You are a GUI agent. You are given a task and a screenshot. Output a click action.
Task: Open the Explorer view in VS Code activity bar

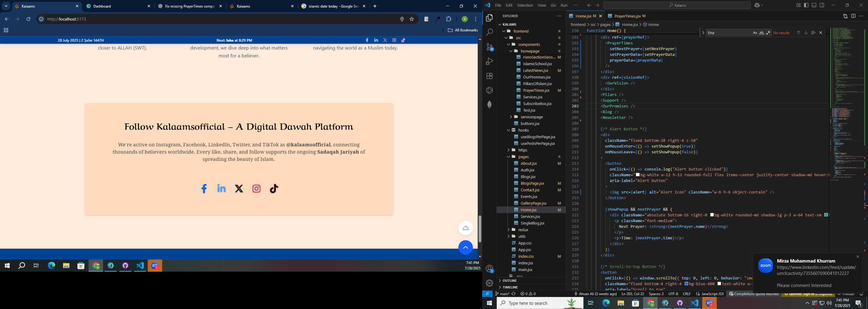pyautogui.click(x=489, y=18)
